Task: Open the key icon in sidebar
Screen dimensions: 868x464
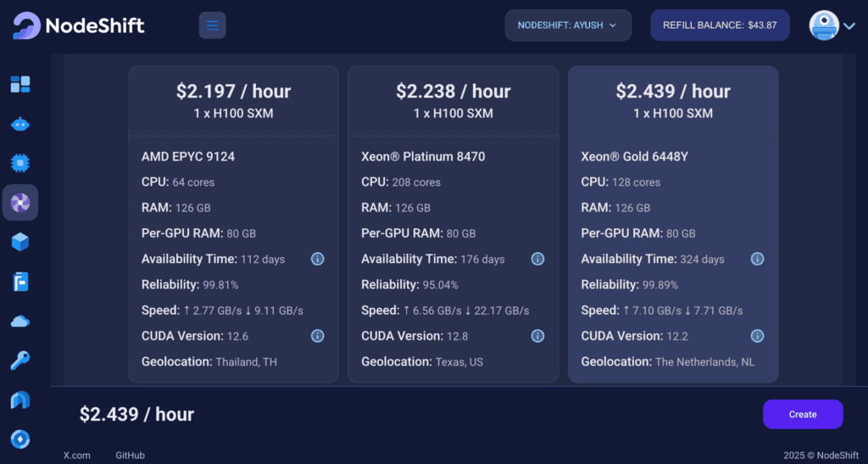Action: (x=20, y=361)
